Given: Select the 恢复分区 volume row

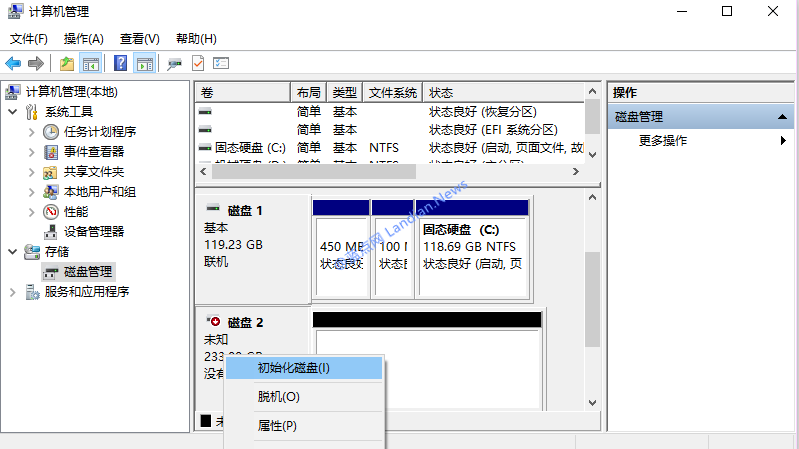Looking at the screenshot, I should 390,112.
